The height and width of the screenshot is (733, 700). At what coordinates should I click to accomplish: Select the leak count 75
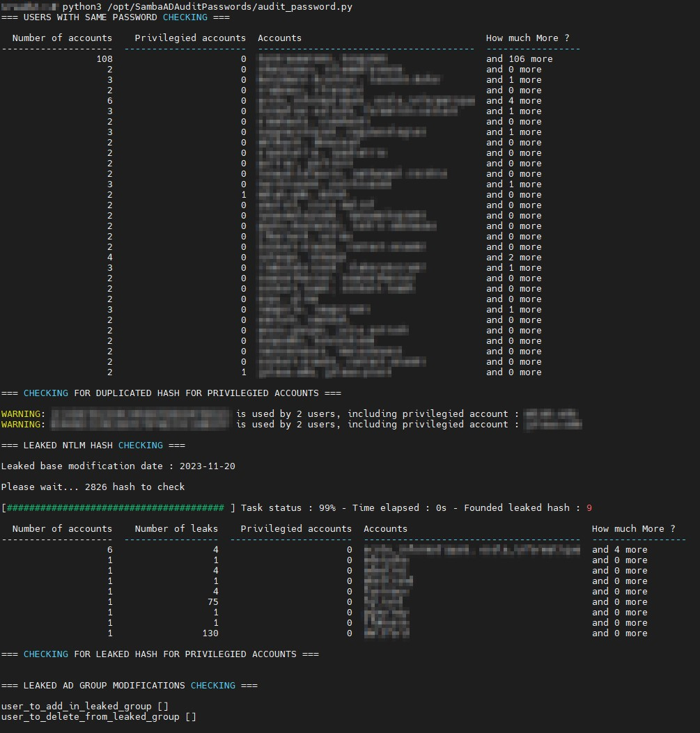click(212, 602)
